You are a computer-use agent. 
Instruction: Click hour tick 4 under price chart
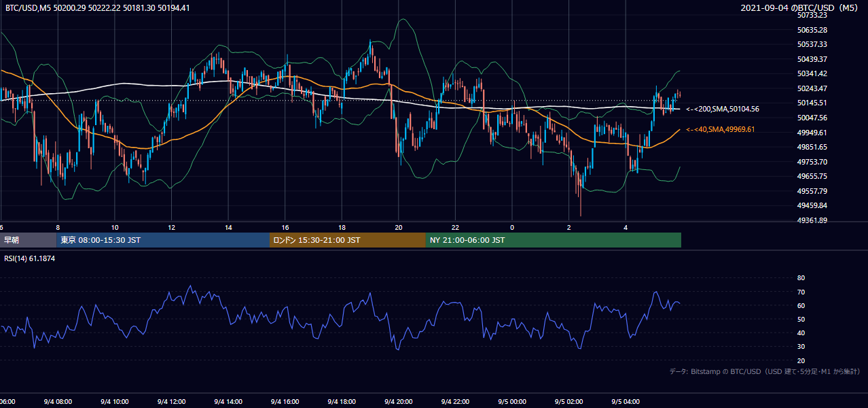[626, 228]
